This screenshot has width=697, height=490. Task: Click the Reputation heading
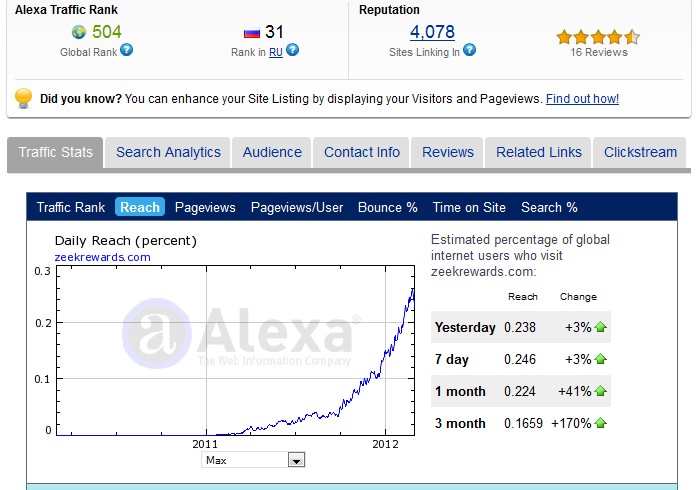[x=389, y=10]
